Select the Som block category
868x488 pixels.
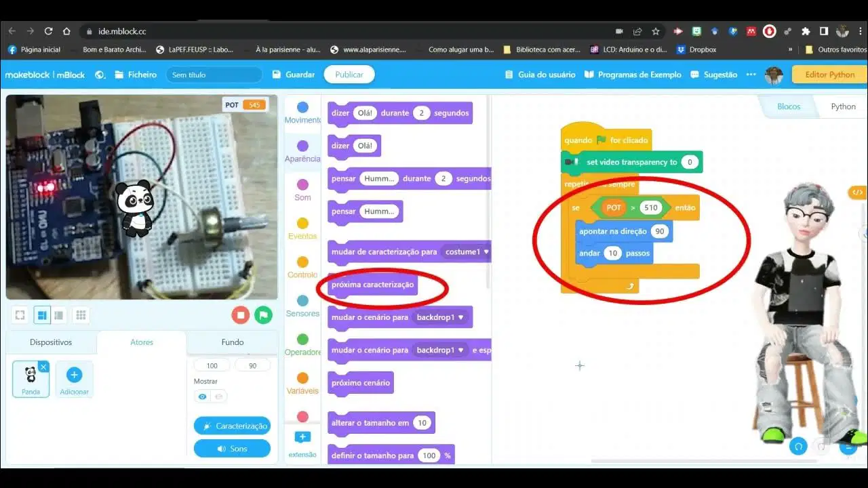pos(302,190)
